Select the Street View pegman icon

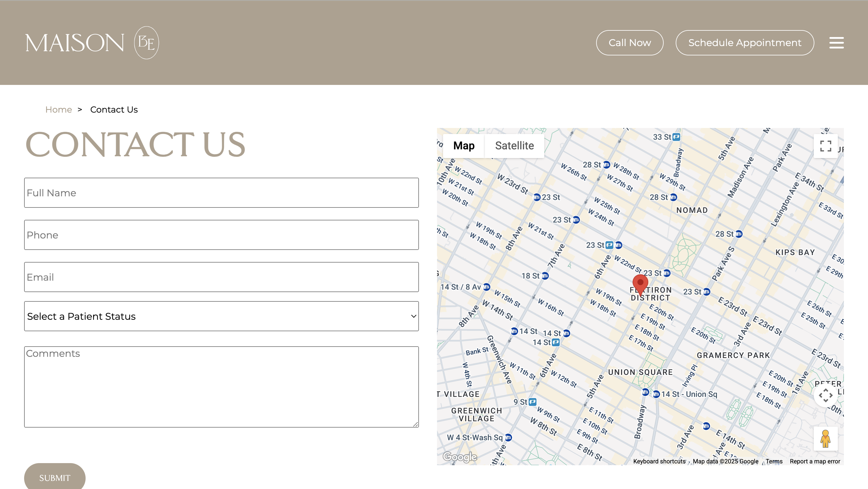pos(826,438)
